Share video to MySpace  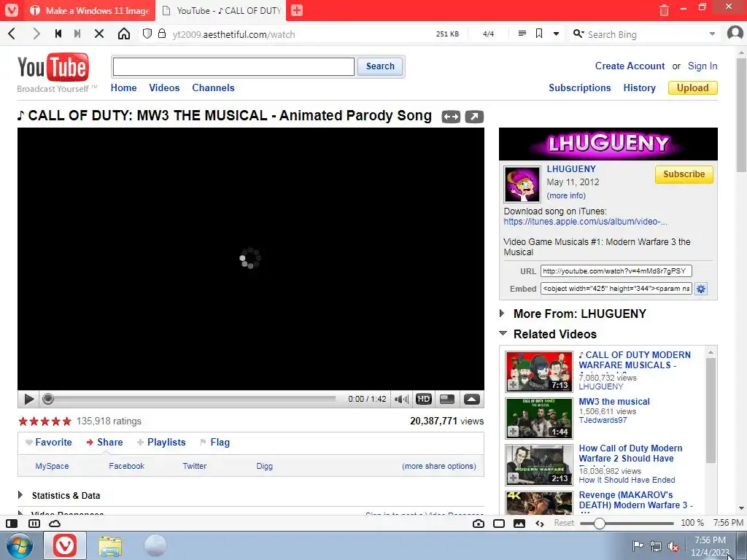pos(52,466)
